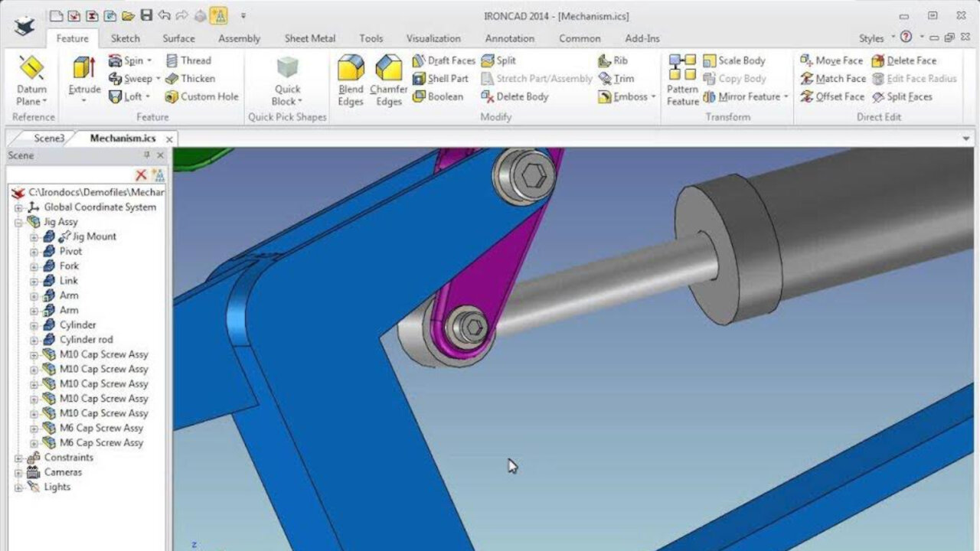The height and width of the screenshot is (551, 980).
Task: Open the Visualization ribbon tab
Action: [x=433, y=38]
